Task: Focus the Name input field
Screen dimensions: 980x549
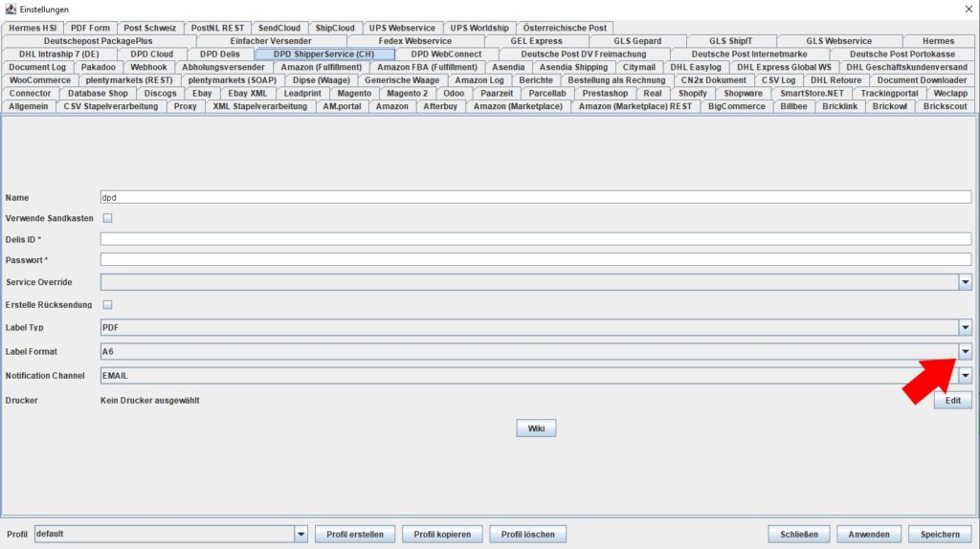Action: click(536, 197)
